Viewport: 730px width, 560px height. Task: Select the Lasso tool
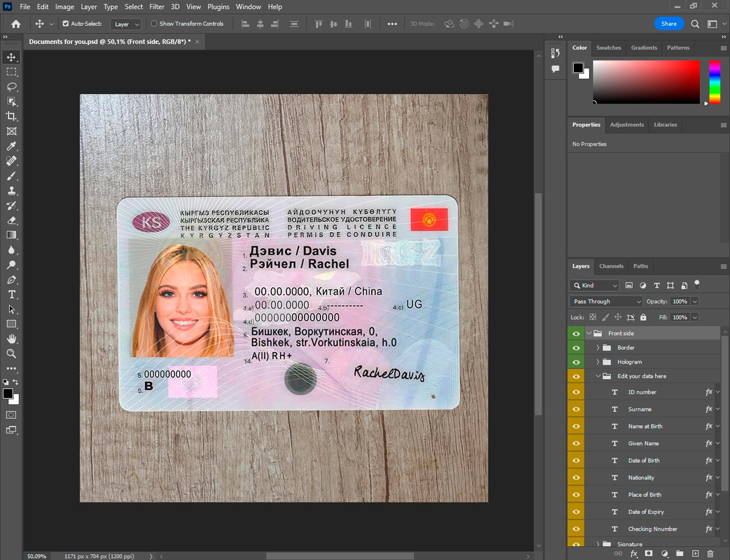[x=12, y=87]
